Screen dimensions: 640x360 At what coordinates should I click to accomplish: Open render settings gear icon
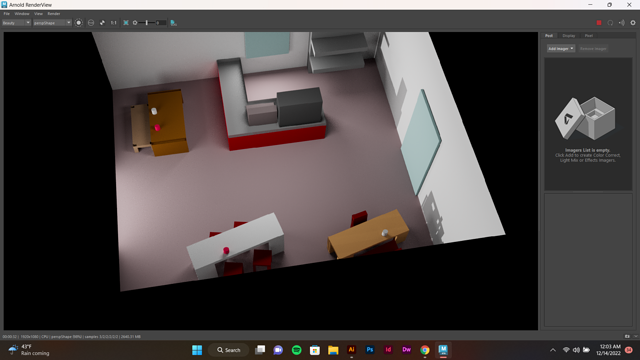(x=633, y=23)
